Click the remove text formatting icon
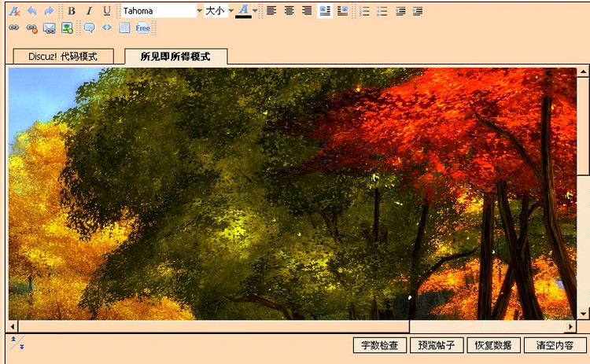This screenshot has height=364, width=590. pos(14,11)
